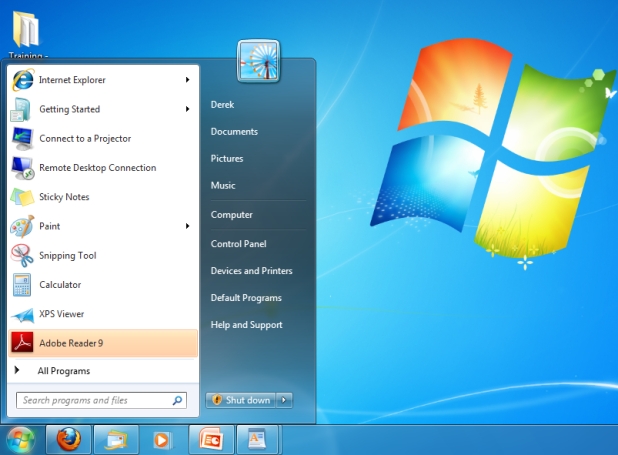Click the Adobe Reader 9 icon
Viewport: 618px width, 455px height.
pos(22,343)
